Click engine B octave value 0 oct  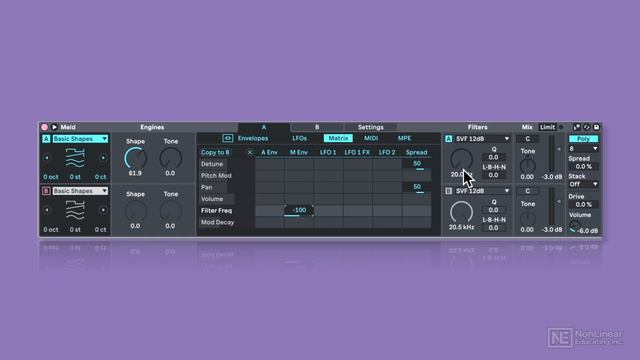pos(51,230)
